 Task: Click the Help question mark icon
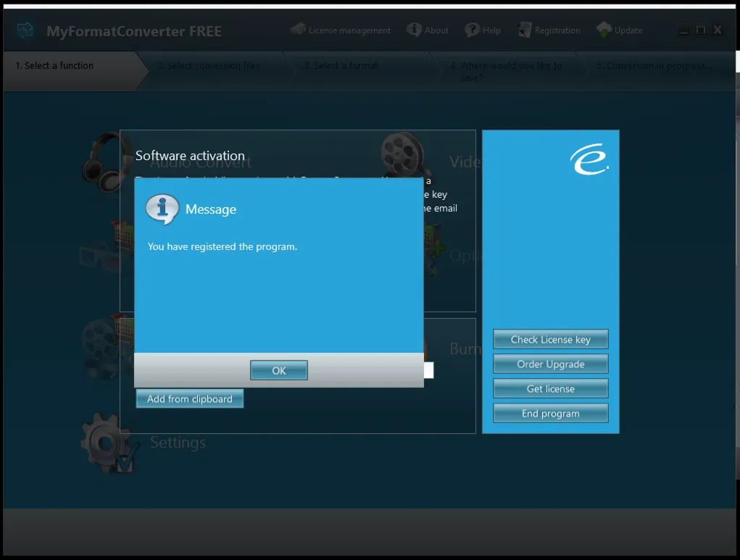(x=471, y=30)
